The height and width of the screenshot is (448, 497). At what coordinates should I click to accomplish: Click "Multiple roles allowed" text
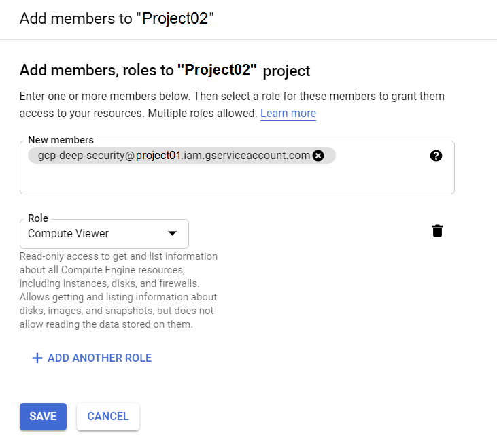tap(202, 113)
